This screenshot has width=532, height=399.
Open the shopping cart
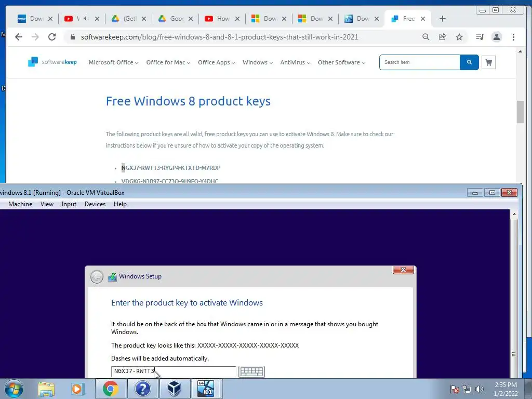coord(488,62)
